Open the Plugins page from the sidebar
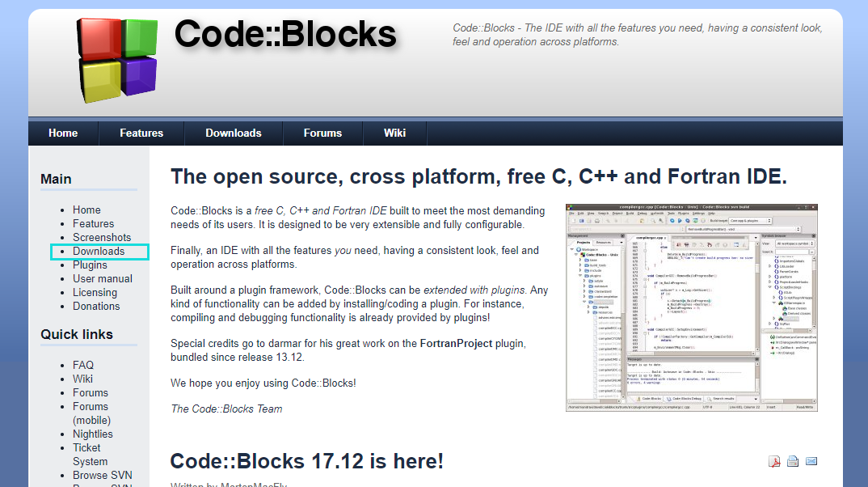 90,265
